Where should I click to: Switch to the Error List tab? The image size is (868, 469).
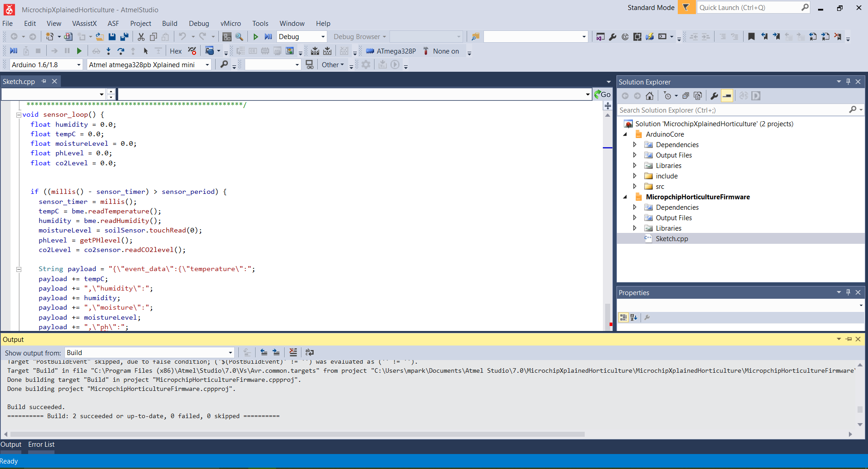(41, 444)
